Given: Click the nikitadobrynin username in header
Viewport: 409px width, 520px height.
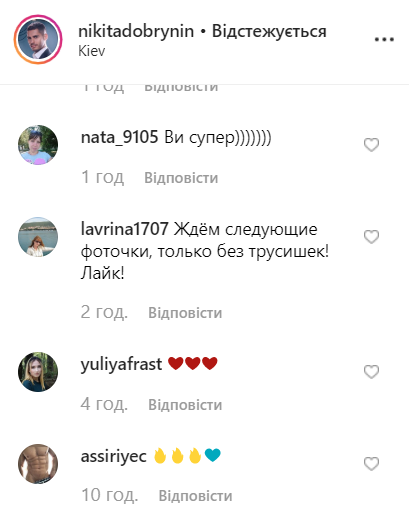Looking at the screenshot, I should tap(136, 32).
